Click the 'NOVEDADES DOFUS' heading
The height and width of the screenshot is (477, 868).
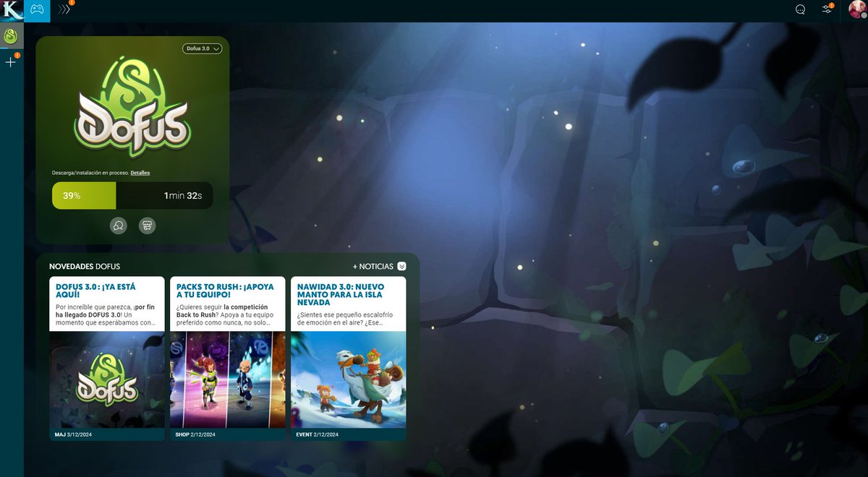point(85,267)
